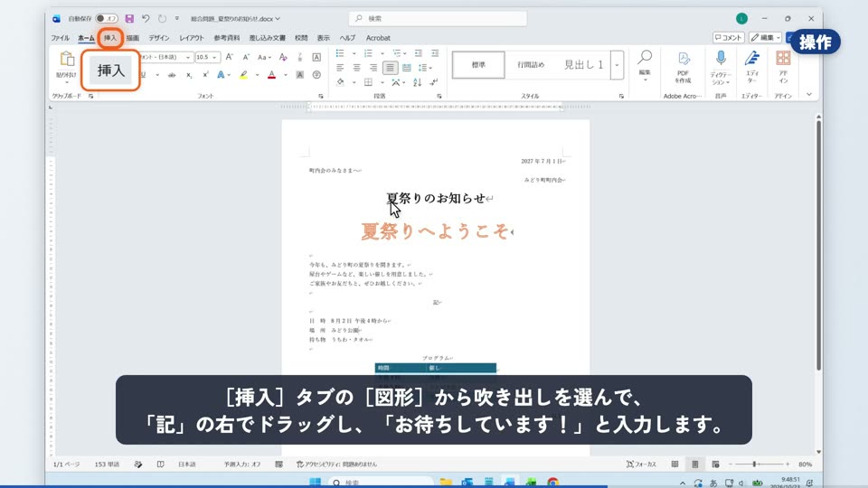Switch to the Acrobat tab
Screen dimensions: 868x488
point(378,38)
